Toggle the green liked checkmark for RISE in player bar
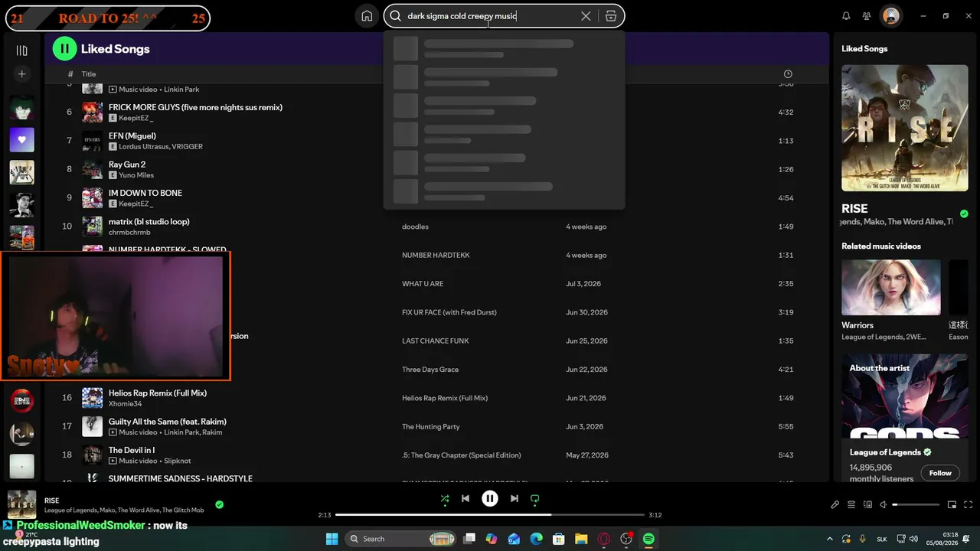 tap(220, 504)
